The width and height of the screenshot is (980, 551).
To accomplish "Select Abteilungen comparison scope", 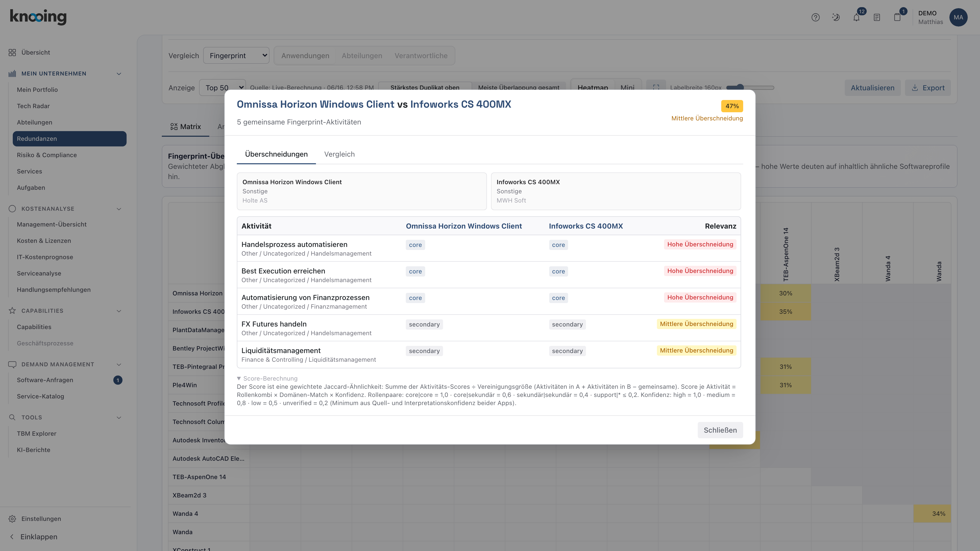I will pyautogui.click(x=362, y=56).
